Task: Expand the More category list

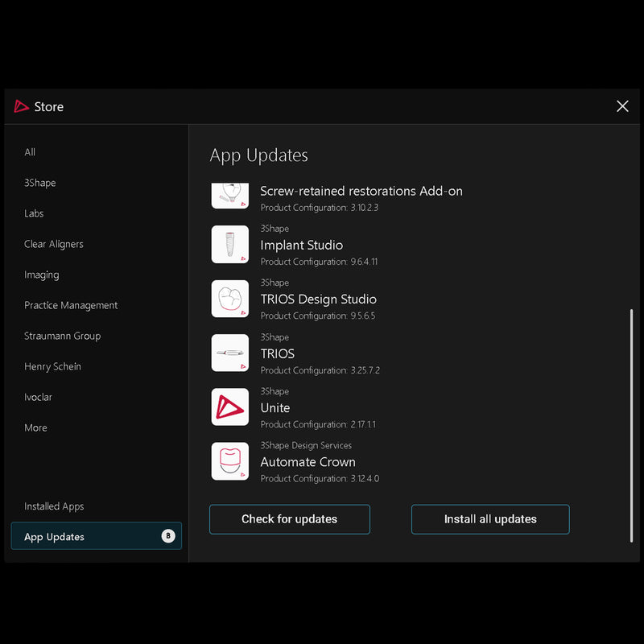Action: click(35, 427)
